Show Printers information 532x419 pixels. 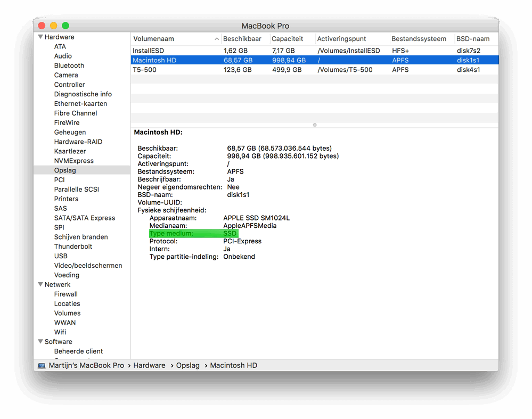coord(66,199)
